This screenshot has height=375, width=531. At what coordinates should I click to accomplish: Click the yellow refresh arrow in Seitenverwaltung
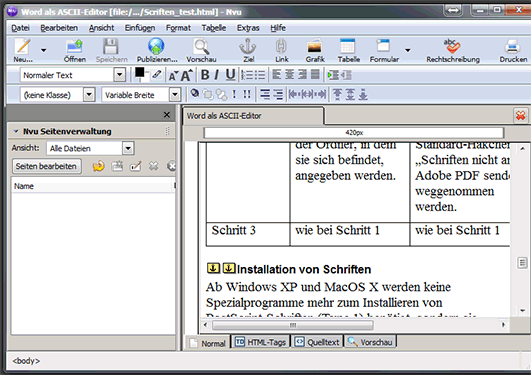tap(99, 166)
